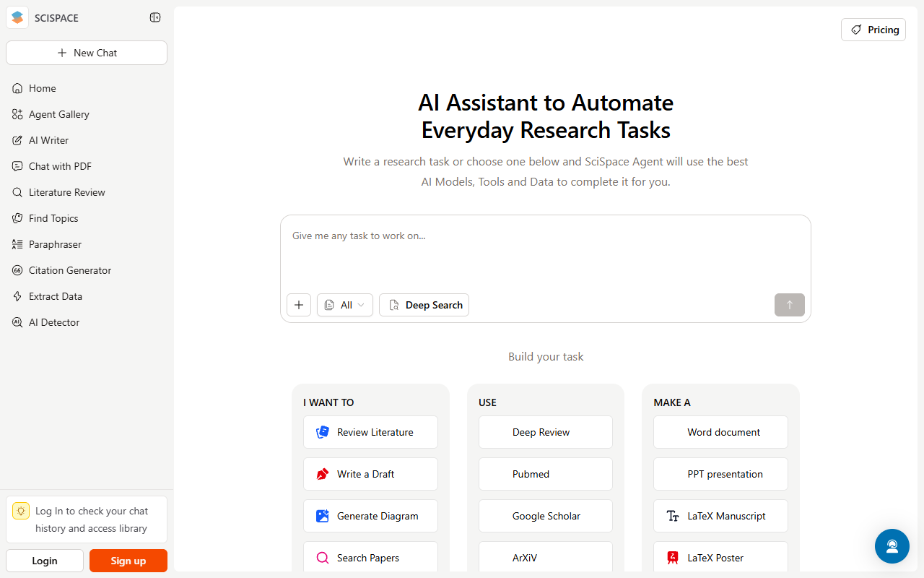Click the Home icon in sidebar

pyautogui.click(x=17, y=88)
